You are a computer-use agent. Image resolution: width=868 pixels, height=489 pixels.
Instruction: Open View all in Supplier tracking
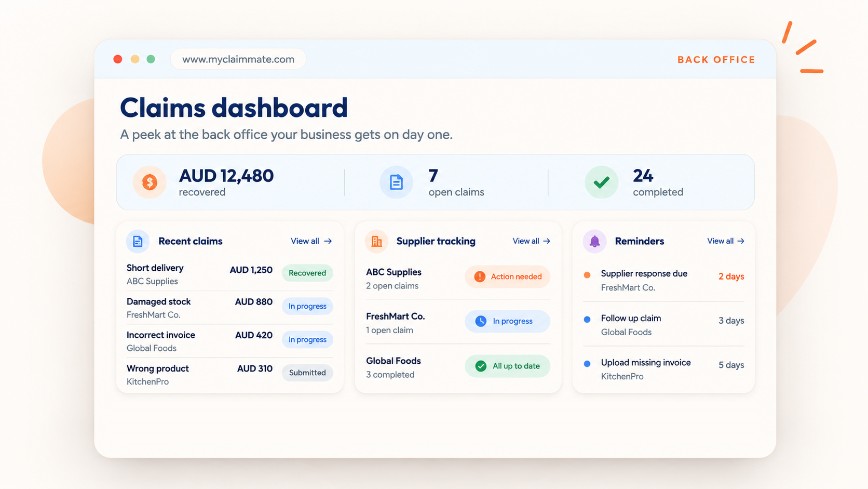pos(531,241)
